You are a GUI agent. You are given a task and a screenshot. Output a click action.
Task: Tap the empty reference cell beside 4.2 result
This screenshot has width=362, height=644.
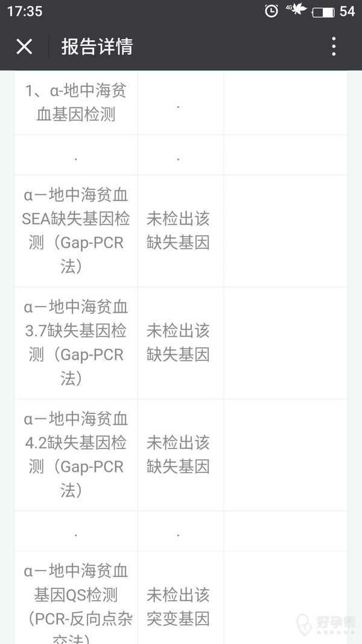coord(285,454)
